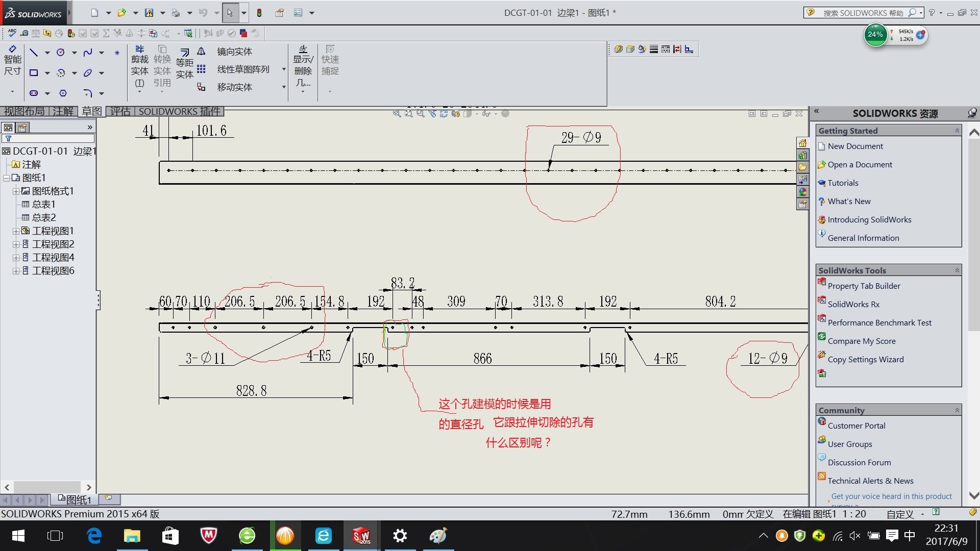Collapse the Getting Started section
This screenshot has height=551, width=980.
(x=957, y=131)
